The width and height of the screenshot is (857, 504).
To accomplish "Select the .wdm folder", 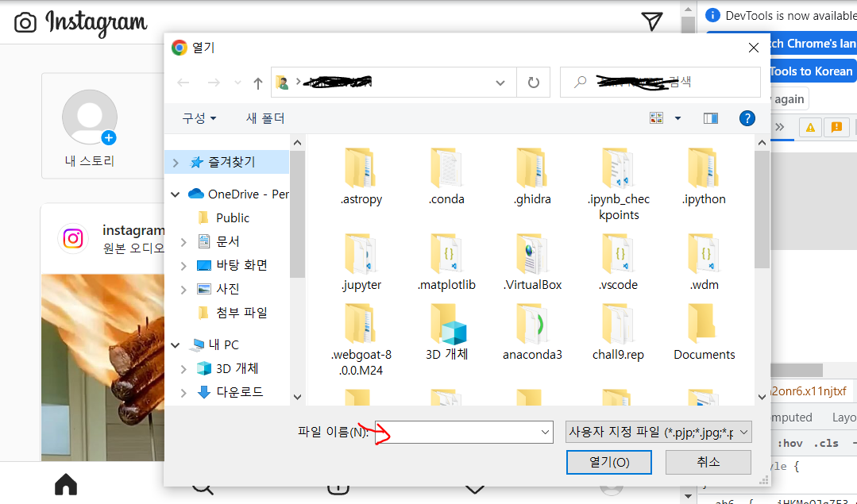I will point(704,262).
